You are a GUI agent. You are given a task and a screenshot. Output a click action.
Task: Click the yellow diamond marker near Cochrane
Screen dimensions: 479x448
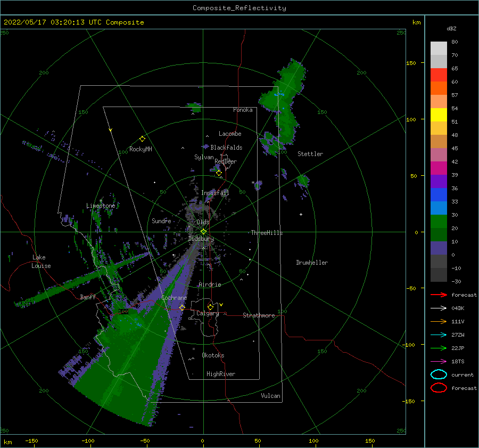click(x=182, y=307)
